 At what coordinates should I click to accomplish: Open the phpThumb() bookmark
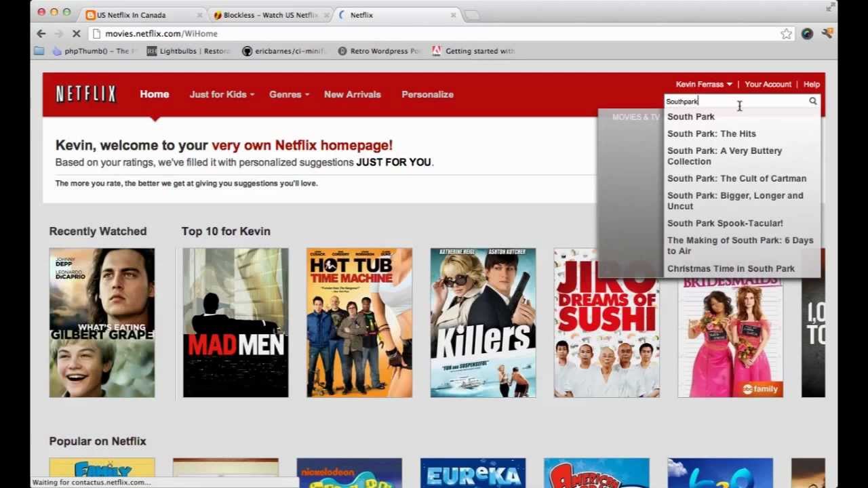[94, 51]
